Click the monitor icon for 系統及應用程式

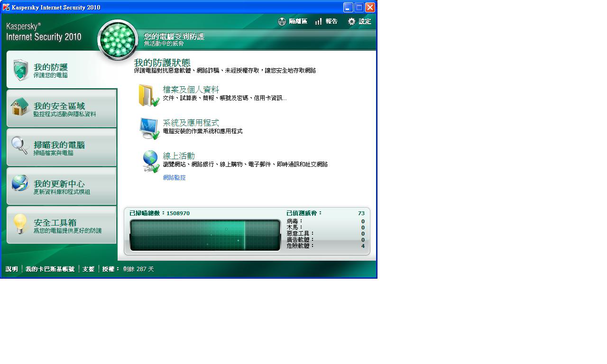pyautogui.click(x=149, y=128)
